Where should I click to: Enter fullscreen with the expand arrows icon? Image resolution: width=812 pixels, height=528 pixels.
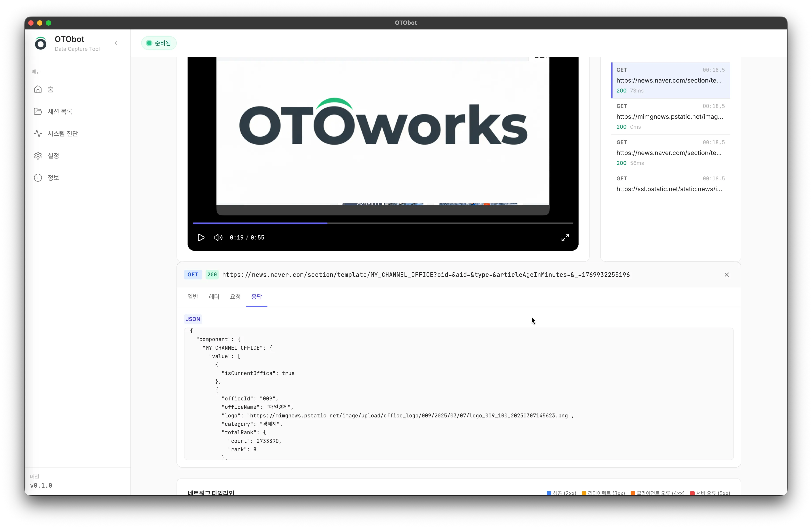[x=565, y=238]
